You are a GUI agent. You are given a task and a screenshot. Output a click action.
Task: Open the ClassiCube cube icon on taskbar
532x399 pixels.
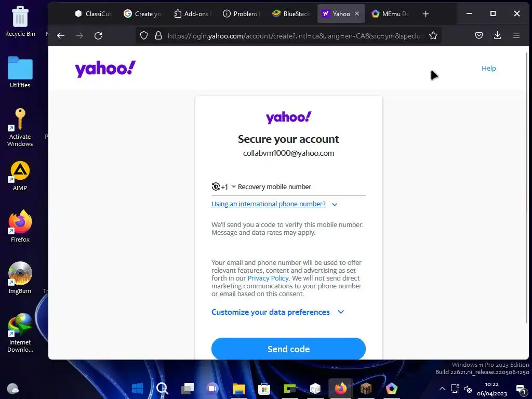coord(315,389)
